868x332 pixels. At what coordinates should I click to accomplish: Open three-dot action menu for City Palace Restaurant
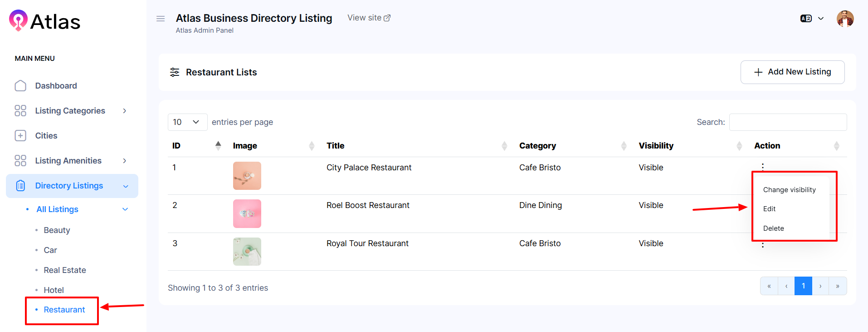[x=763, y=166]
